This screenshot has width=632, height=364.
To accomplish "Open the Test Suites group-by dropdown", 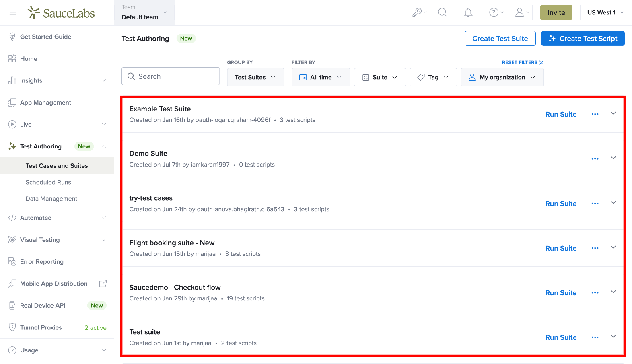I will [x=255, y=77].
